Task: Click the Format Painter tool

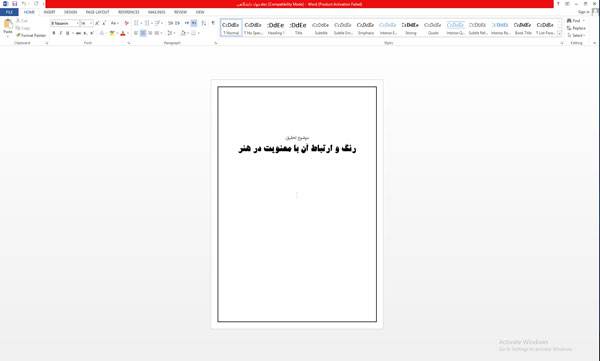Action: coord(31,35)
